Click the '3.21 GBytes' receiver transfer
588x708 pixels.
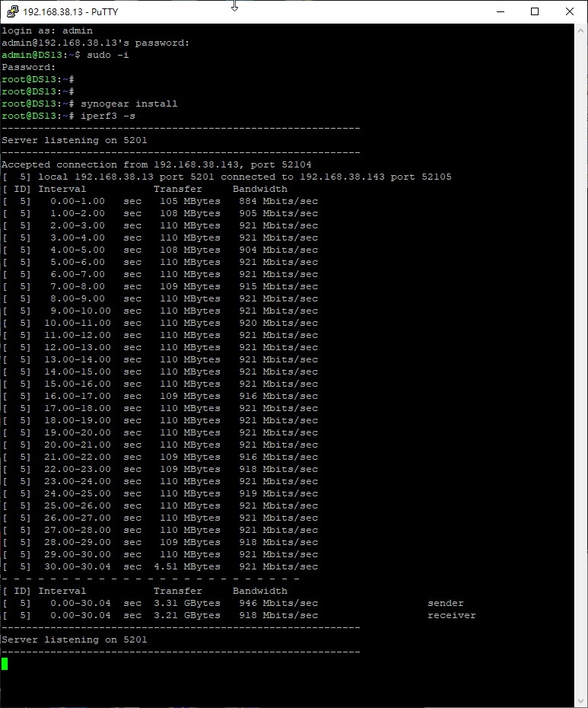click(187, 616)
